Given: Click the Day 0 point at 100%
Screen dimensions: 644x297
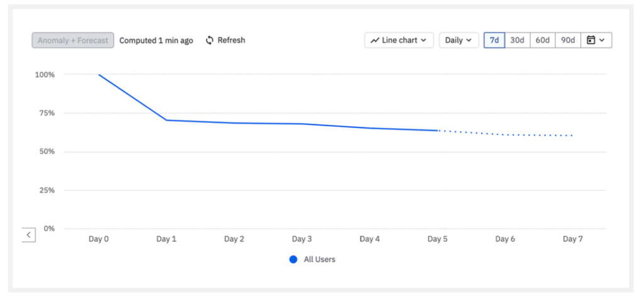Looking at the screenshot, I should click(x=99, y=74).
